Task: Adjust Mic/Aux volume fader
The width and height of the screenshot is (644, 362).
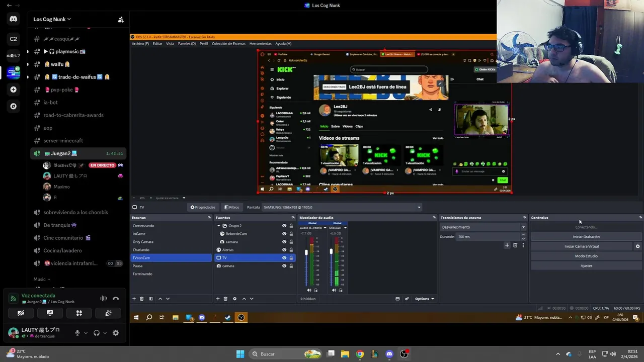Action: tap(331, 251)
